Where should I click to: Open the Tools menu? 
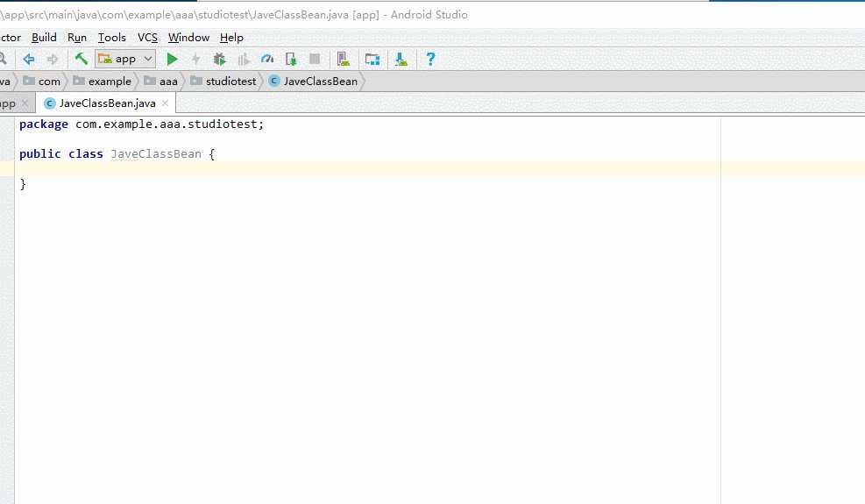(x=112, y=38)
